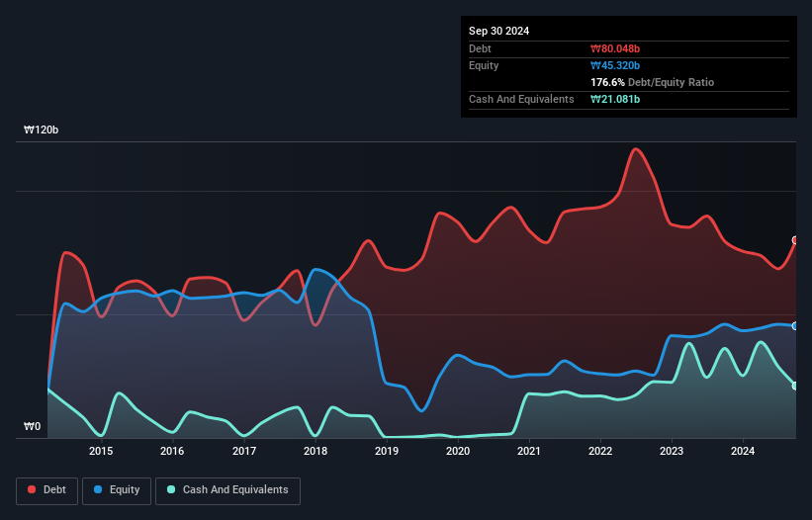Click the red Debt endpoint marker
This screenshot has height=520, width=812.
coord(795,240)
